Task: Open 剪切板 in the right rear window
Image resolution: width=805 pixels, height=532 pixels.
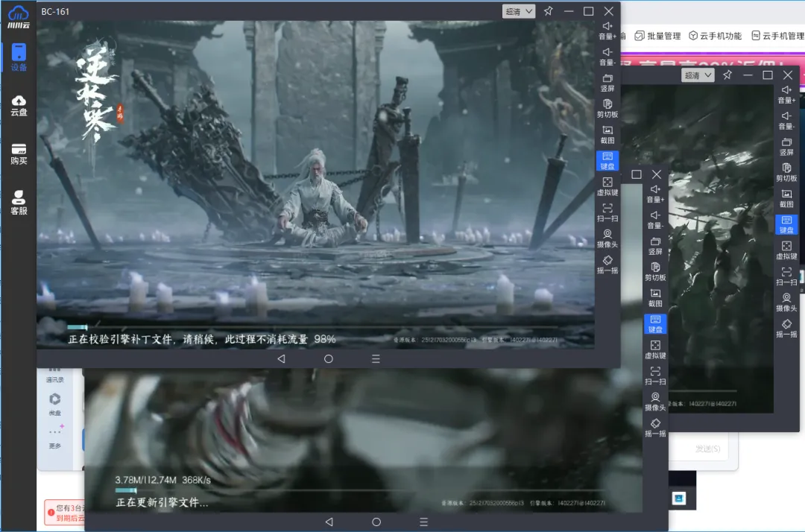Action: (x=786, y=173)
